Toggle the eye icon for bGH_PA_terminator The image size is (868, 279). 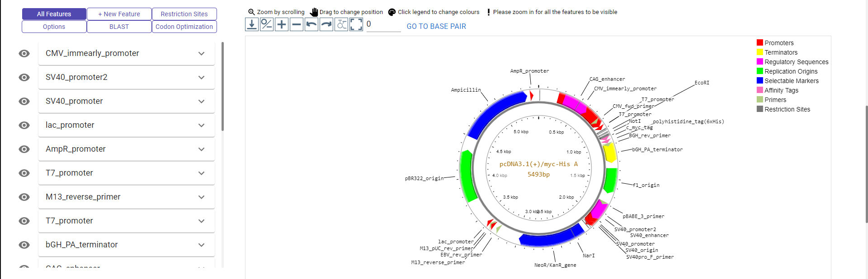pos(24,245)
